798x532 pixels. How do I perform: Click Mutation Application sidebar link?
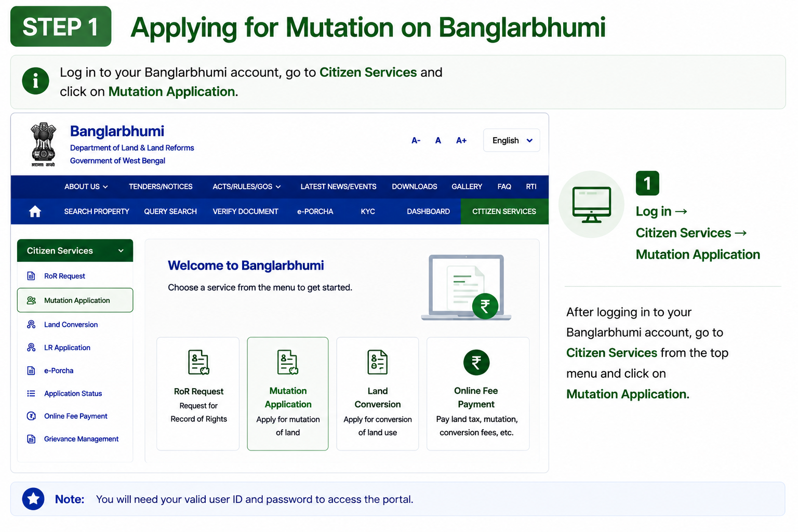77,300
